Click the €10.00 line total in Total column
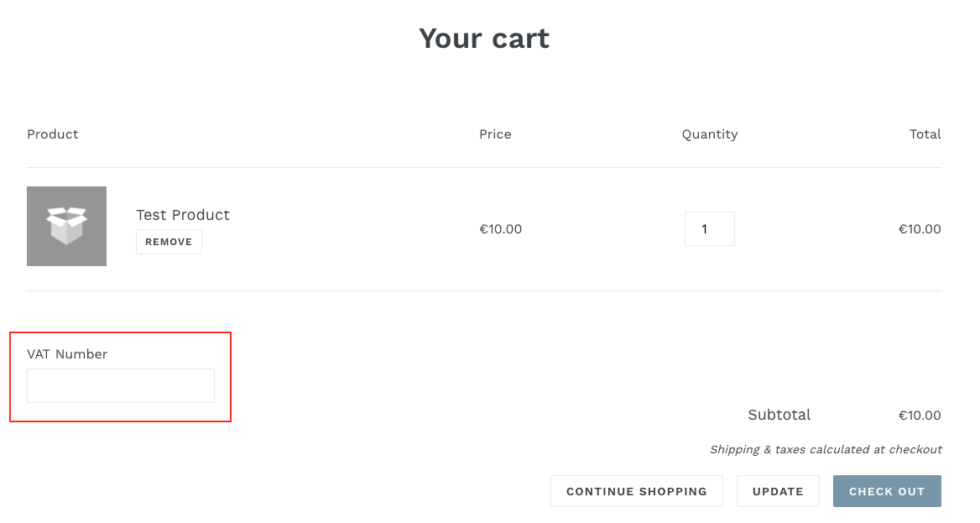The width and height of the screenshot is (980, 523). tap(920, 229)
